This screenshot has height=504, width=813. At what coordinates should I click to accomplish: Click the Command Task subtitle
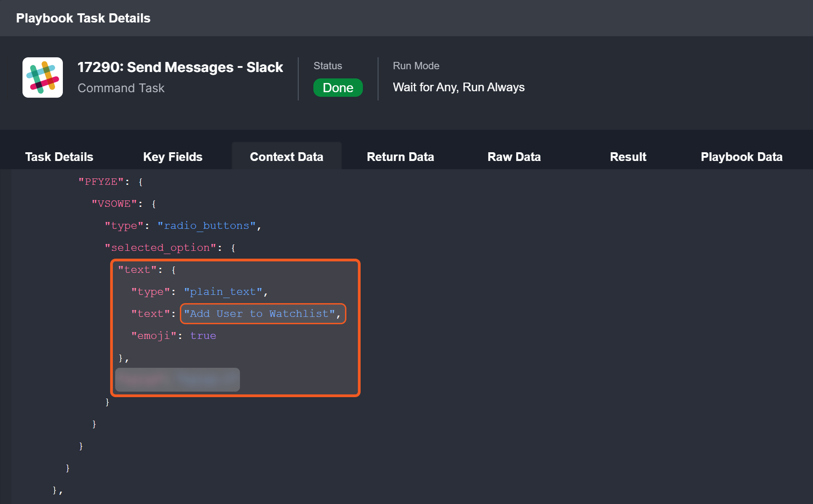[121, 88]
